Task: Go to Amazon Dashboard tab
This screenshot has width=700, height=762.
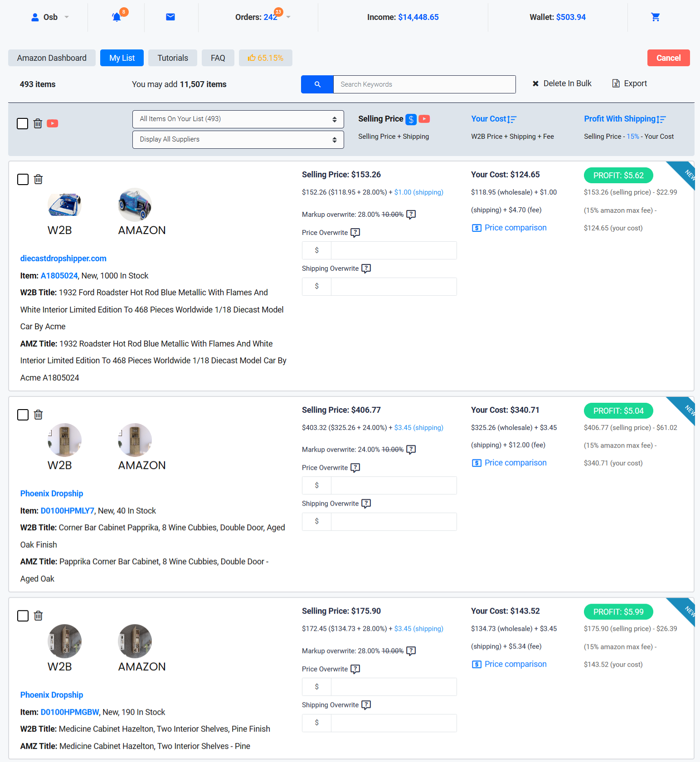Action: pos(52,58)
